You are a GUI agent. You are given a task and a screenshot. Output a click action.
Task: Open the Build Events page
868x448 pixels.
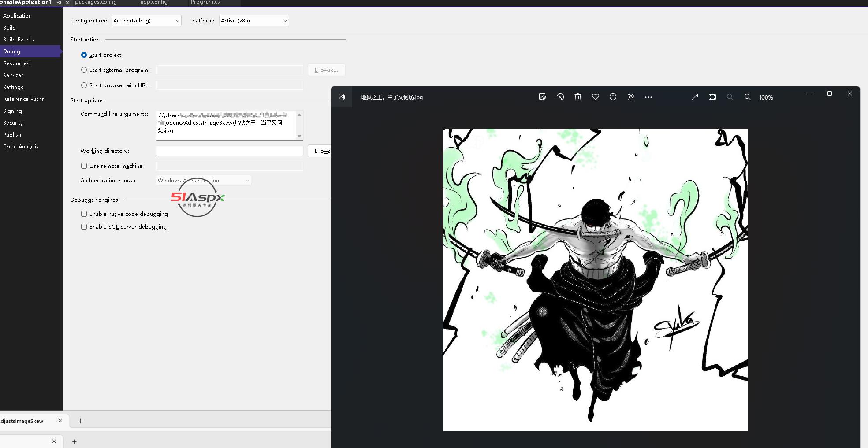coord(18,40)
